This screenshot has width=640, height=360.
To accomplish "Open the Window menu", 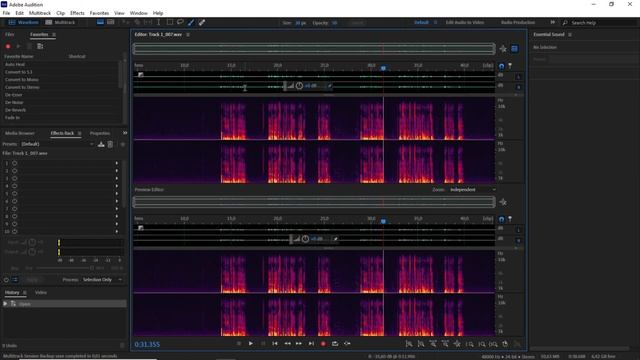I will 138,13.
